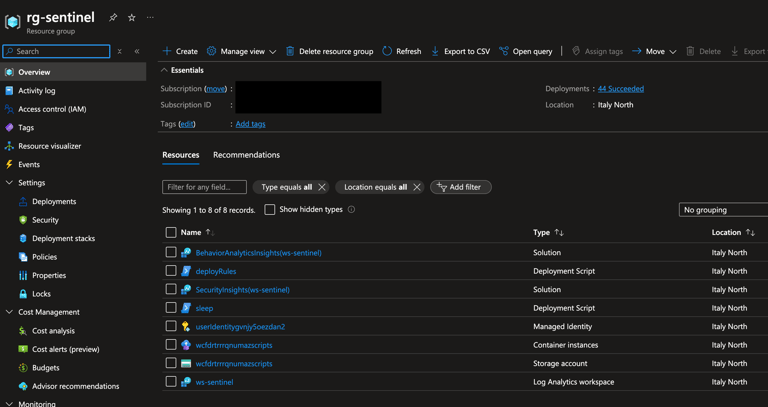Click the Tags edit link
768x407 pixels.
click(x=187, y=124)
